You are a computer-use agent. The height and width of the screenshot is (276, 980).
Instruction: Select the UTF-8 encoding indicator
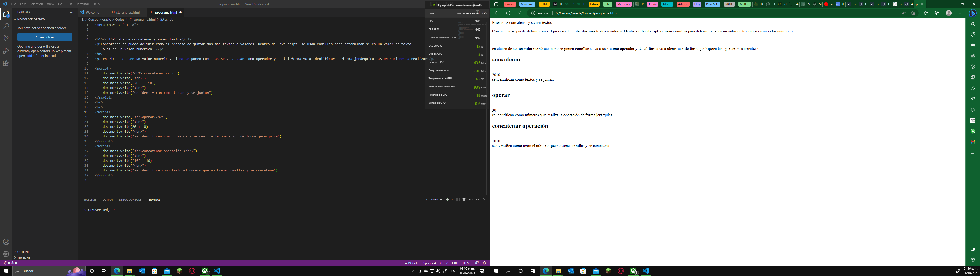[x=444, y=263]
